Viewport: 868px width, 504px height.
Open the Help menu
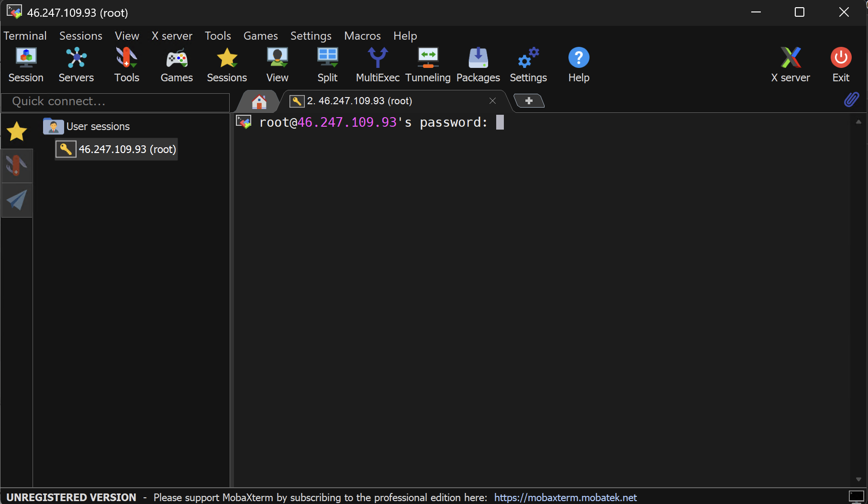405,36
